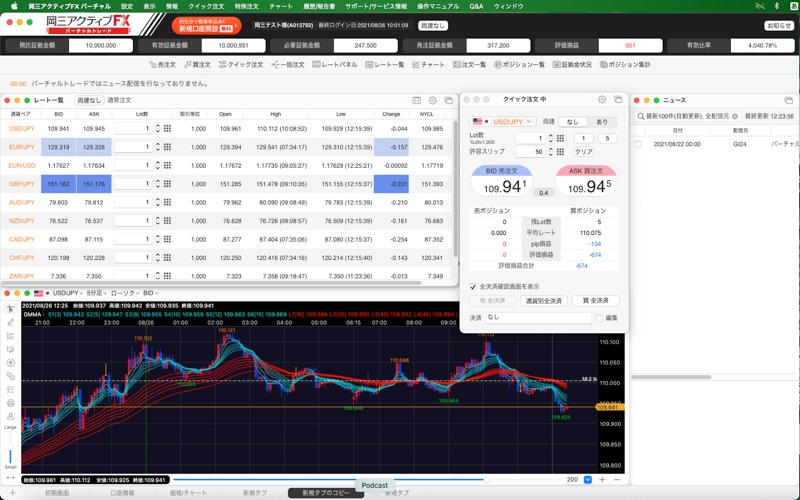Check the 編集 checkbox beside 決済 field
Image resolution: width=800 pixels, height=500 pixels.
click(x=599, y=318)
